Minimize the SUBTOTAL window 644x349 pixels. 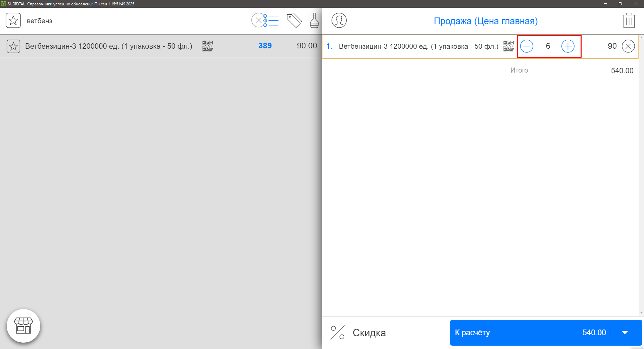coord(605,4)
